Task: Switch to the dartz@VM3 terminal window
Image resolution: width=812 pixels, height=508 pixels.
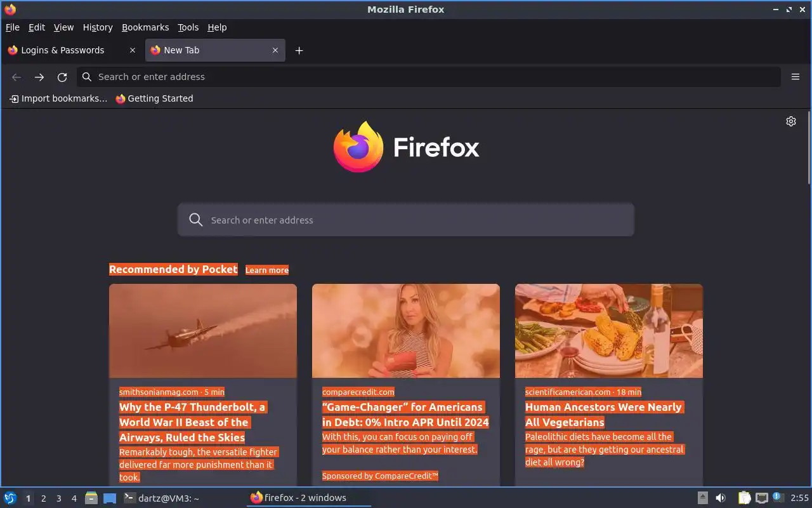Action: (x=183, y=498)
